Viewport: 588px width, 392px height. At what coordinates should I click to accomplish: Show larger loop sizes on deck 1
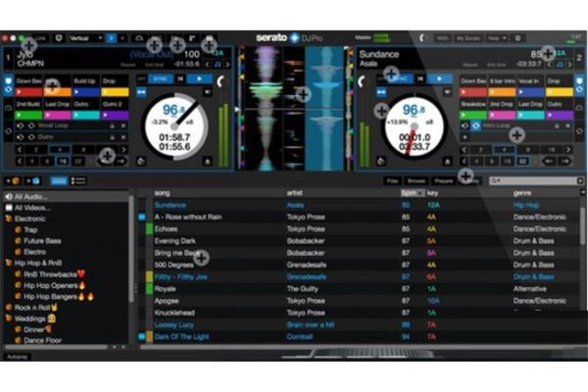click(123, 150)
